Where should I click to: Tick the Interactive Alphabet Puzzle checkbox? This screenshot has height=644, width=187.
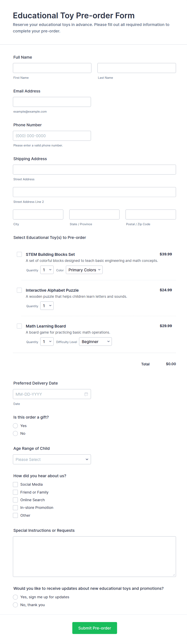(x=19, y=290)
